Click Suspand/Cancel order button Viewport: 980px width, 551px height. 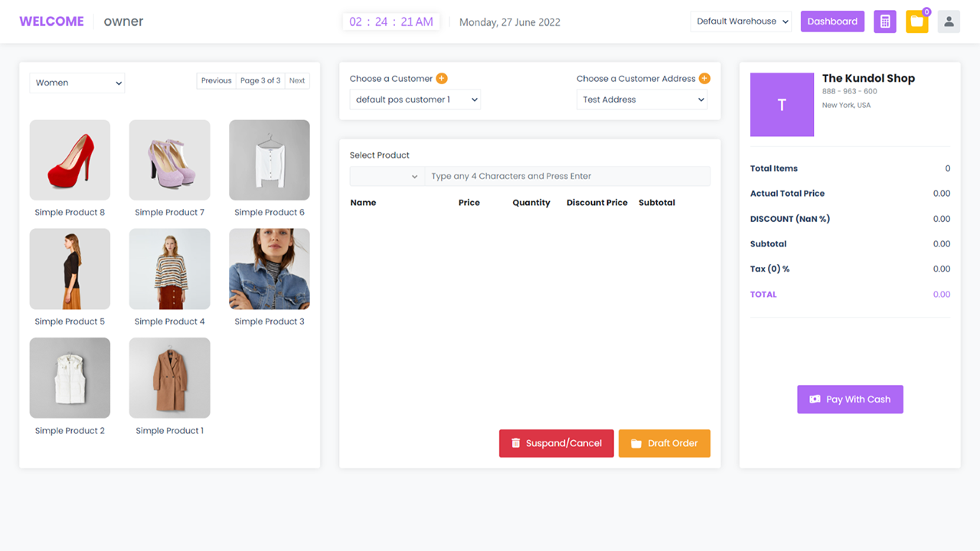click(x=557, y=443)
